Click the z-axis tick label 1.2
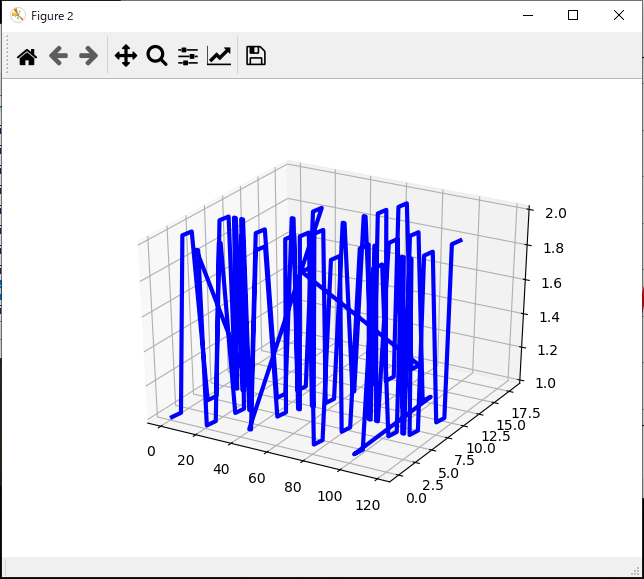This screenshot has width=644, height=579. coord(547,350)
